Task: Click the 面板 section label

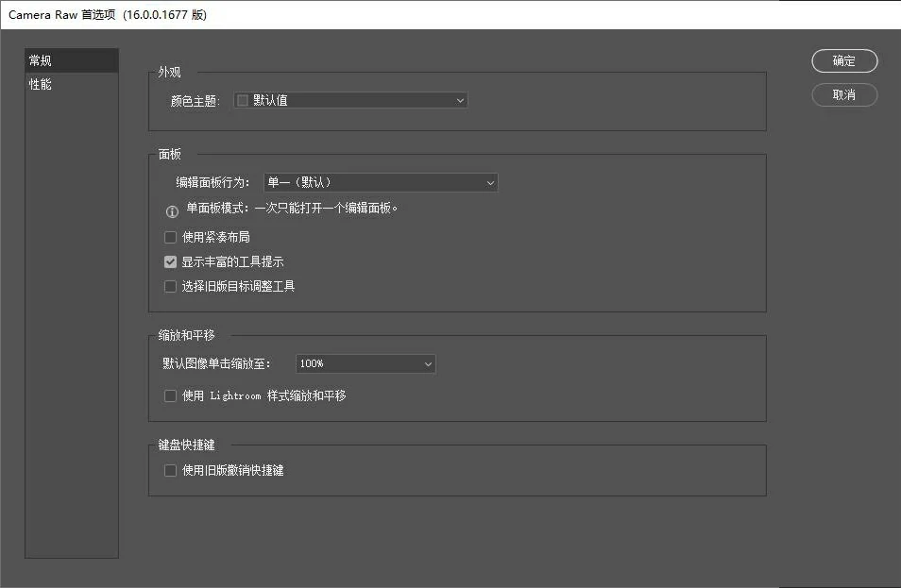Action: (x=169, y=154)
